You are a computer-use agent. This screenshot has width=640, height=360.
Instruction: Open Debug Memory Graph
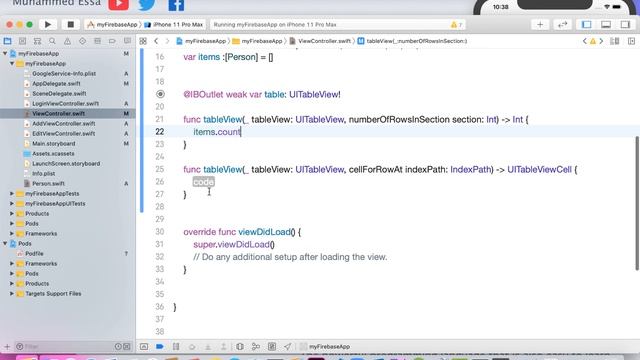click(x=256, y=347)
